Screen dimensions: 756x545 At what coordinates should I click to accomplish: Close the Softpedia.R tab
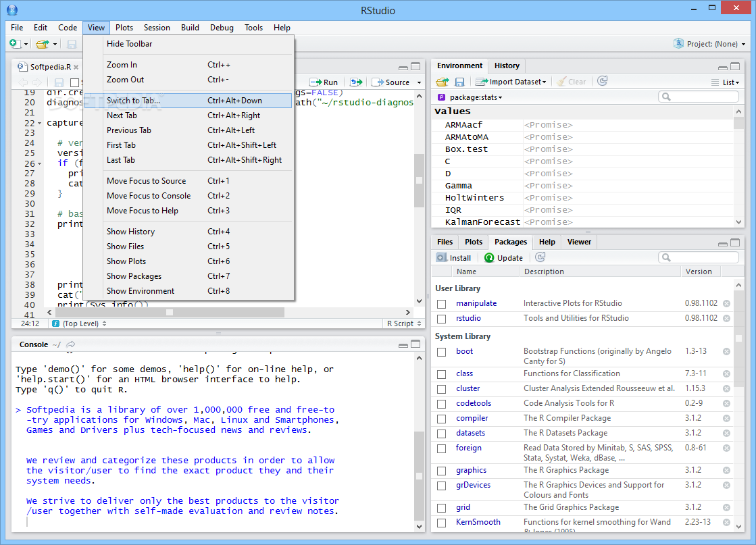[x=76, y=67]
